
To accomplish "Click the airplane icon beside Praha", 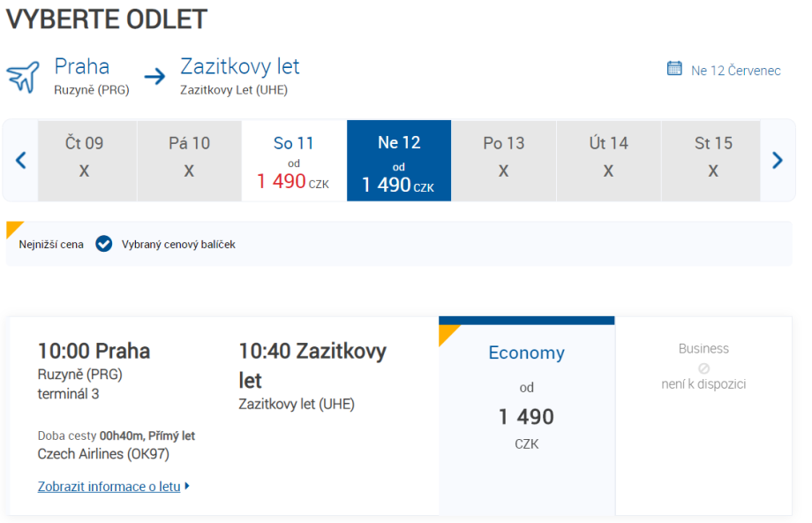I will tap(23, 77).
